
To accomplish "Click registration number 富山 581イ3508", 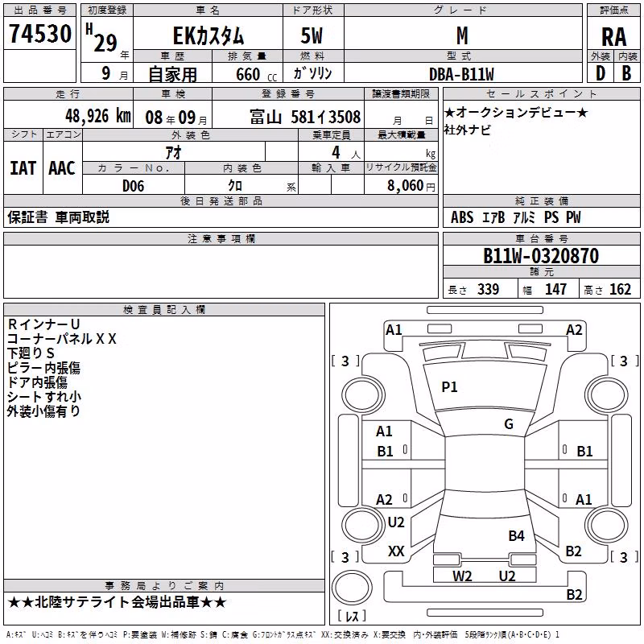I will (x=305, y=117).
